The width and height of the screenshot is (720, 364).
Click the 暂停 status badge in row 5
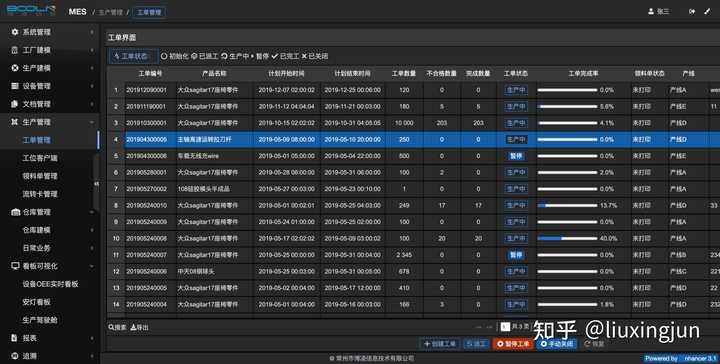click(516, 156)
